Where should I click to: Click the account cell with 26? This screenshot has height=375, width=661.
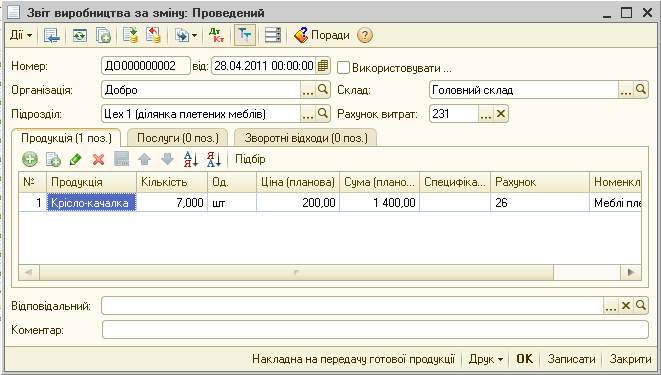(540, 203)
